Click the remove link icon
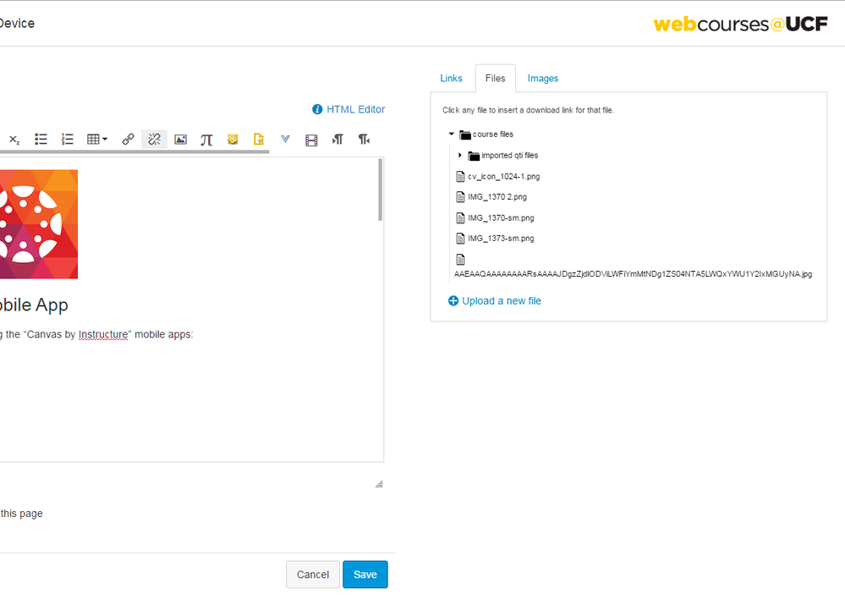 [x=154, y=140]
